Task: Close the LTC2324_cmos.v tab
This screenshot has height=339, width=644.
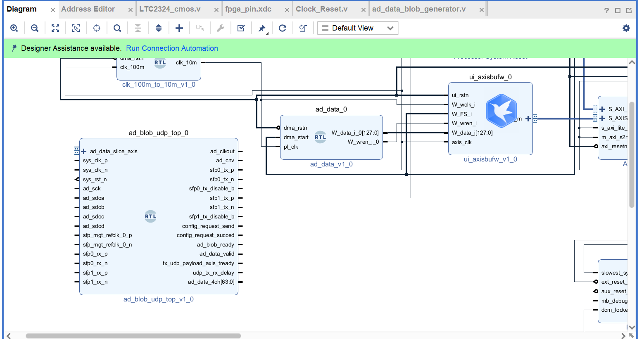Action: [x=216, y=10]
